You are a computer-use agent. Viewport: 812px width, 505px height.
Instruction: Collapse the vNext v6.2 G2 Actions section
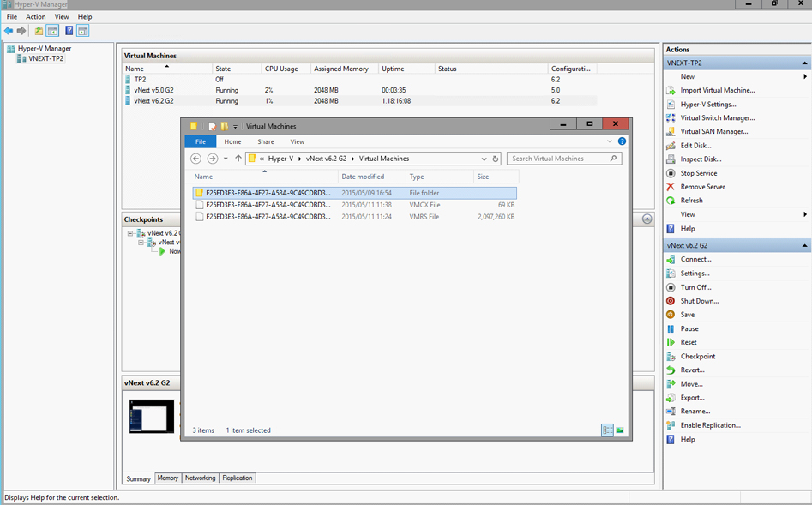point(805,245)
